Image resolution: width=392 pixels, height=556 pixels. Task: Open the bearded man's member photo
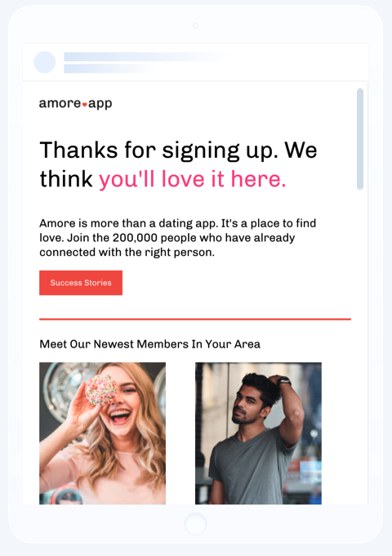258,433
